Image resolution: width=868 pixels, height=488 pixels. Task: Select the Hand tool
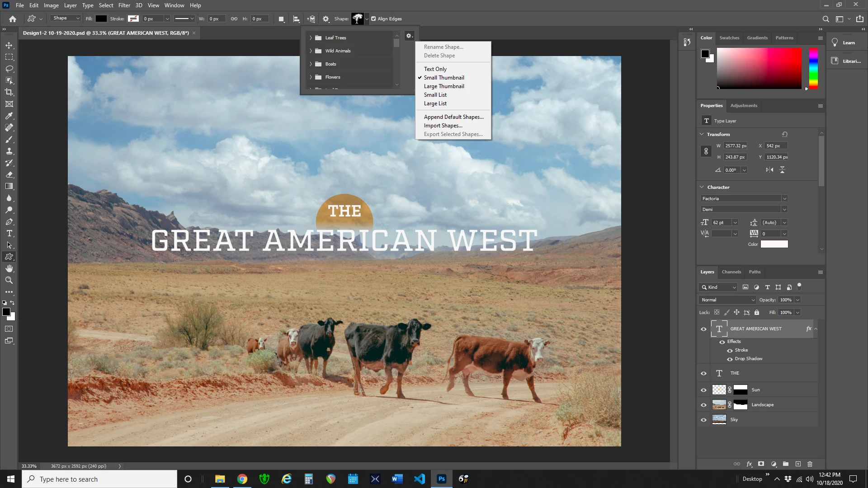[9, 268]
